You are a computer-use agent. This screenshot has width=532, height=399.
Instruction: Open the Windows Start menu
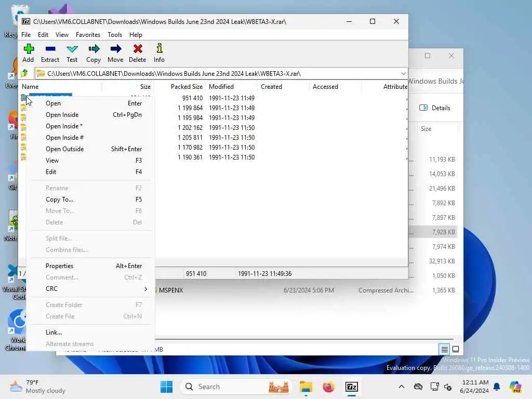(x=166, y=387)
